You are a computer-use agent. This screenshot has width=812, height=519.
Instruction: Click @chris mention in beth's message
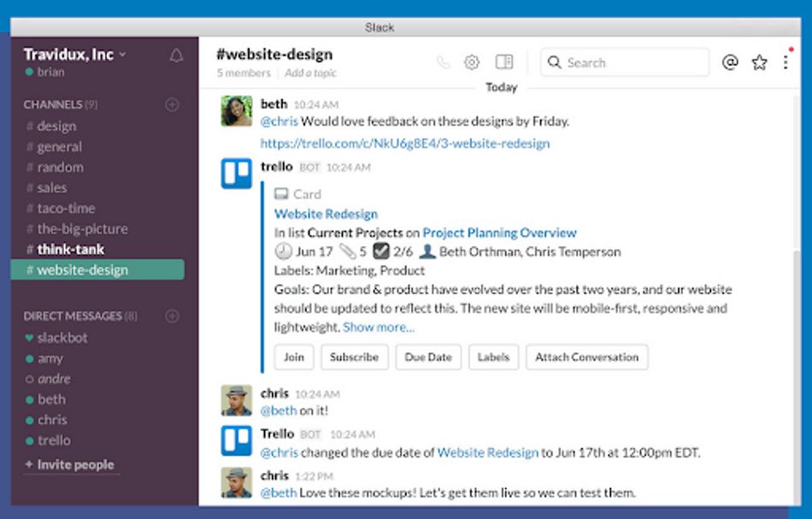pyautogui.click(x=279, y=121)
